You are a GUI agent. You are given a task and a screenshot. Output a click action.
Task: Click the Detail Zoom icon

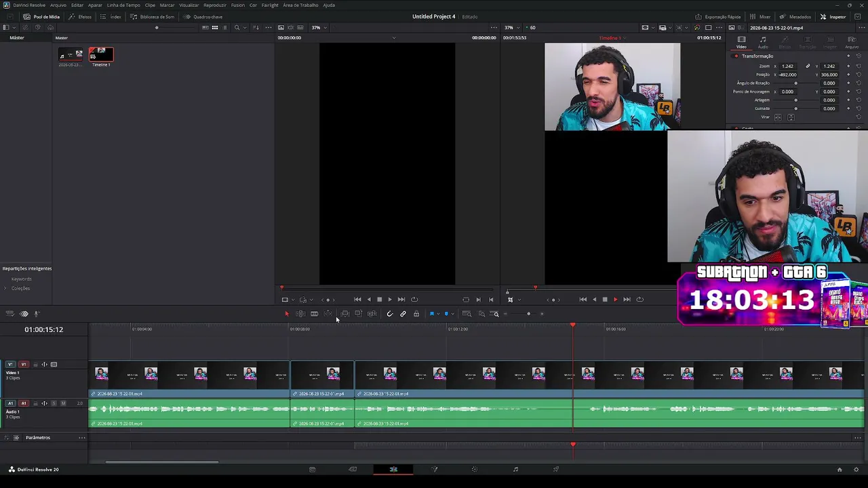(481, 314)
